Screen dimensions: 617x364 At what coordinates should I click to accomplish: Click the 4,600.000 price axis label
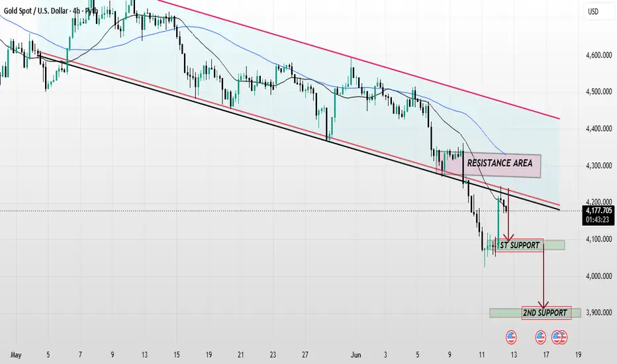(598, 56)
